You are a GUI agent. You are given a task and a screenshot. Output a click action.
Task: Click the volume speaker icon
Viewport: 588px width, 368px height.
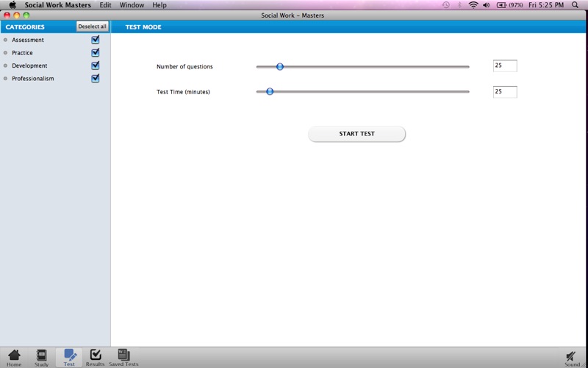coord(487,5)
